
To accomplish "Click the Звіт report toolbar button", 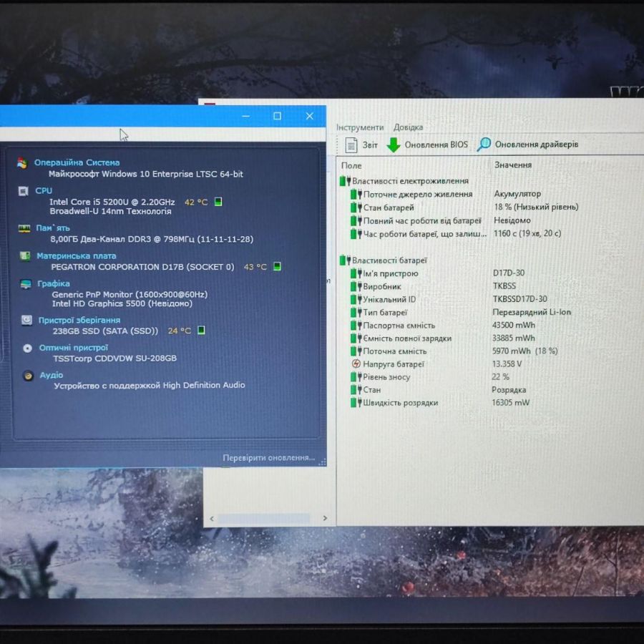I will (x=361, y=145).
